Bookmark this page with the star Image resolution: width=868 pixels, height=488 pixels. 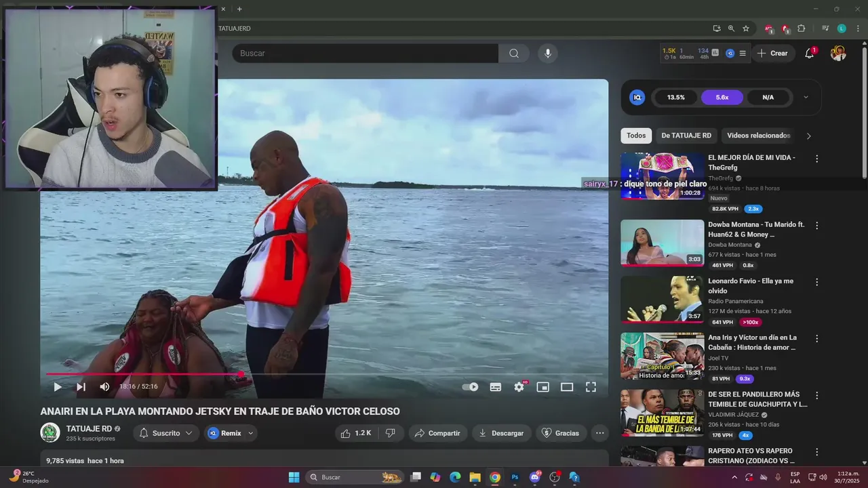click(746, 28)
